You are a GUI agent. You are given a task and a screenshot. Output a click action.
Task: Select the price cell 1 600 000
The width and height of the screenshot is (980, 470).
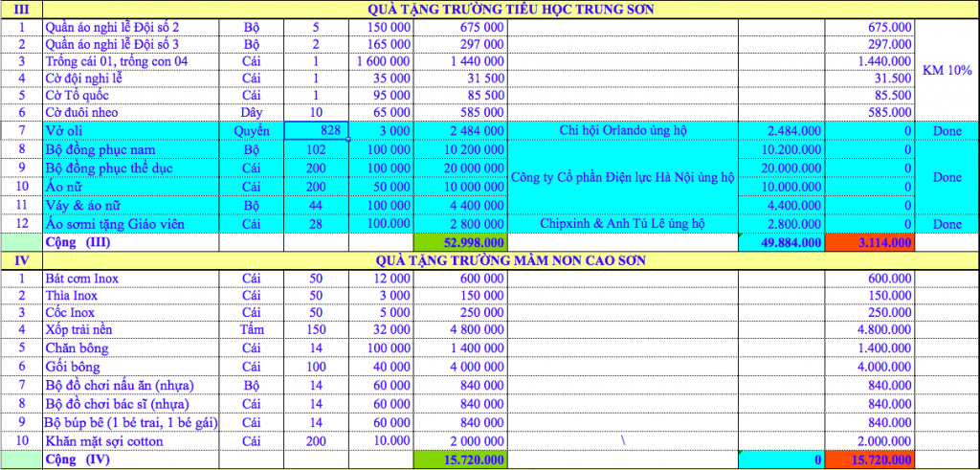pyautogui.click(x=381, y=61)
